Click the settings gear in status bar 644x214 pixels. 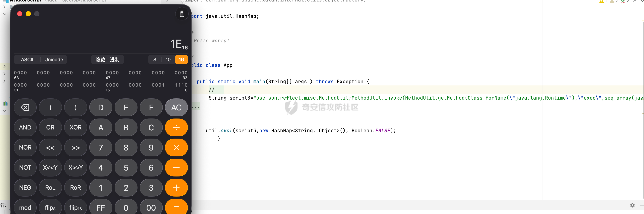(x=632, y=205)
